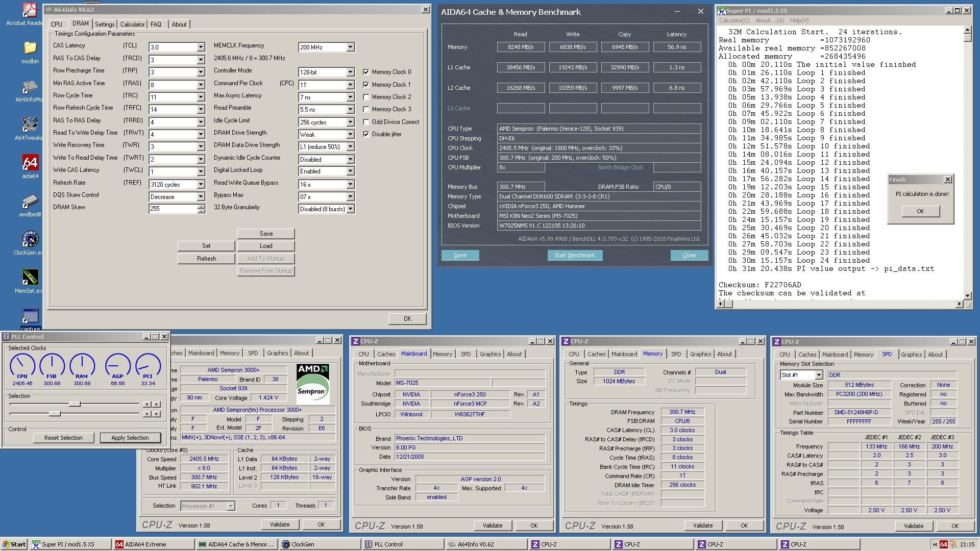
Task: Click AIDA64 system tray icon
Action: coord(944,544)
